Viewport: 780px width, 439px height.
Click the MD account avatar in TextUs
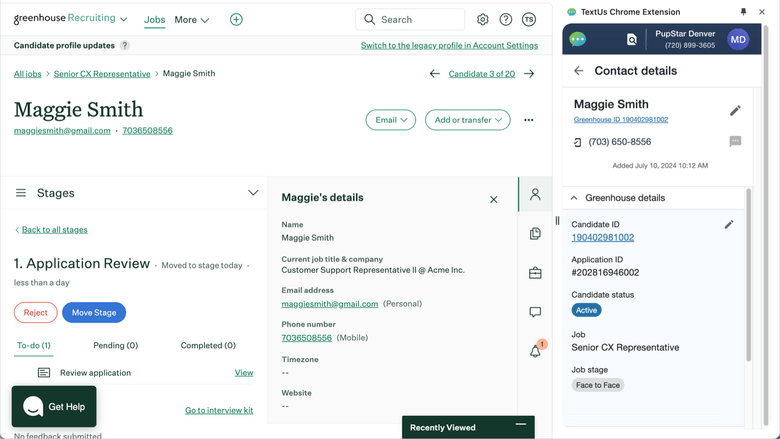pyautogui.click(x=738, y=39)
